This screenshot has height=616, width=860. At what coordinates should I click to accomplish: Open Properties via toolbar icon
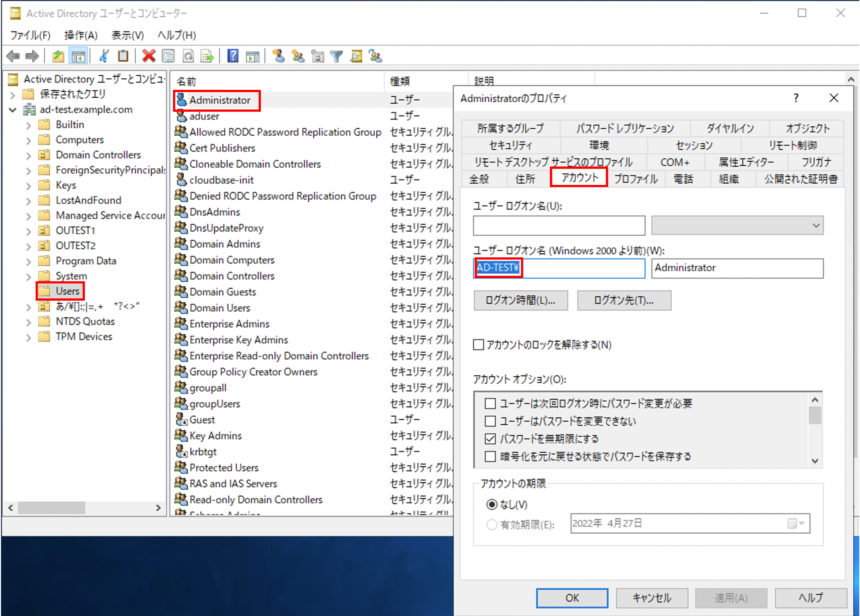point(168,56)
